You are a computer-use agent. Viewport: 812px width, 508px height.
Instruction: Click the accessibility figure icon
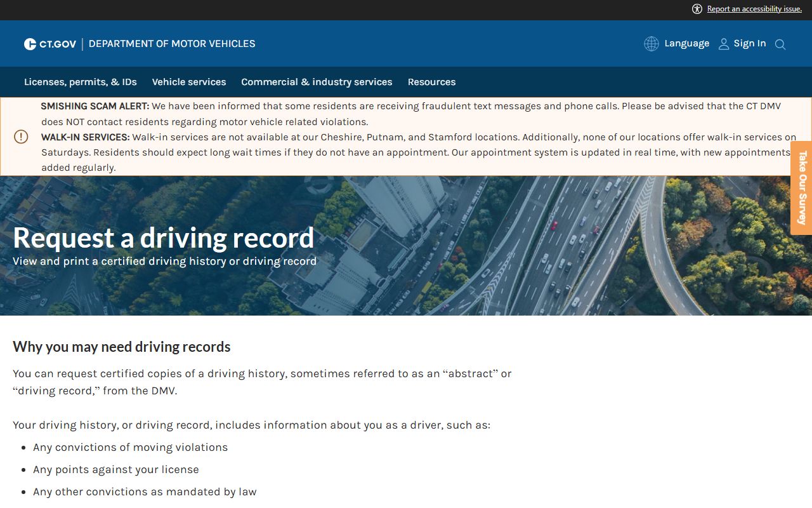697,9
